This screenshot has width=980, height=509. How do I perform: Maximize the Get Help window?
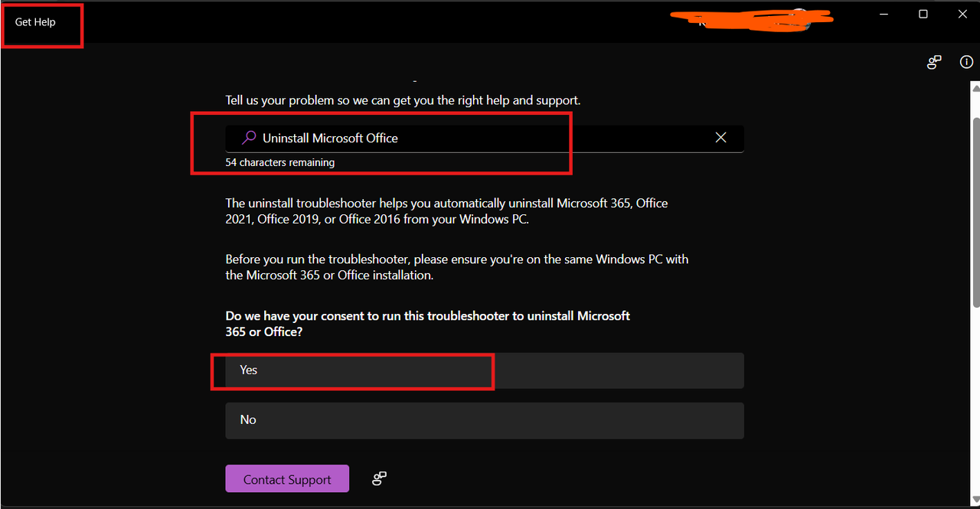923,14
